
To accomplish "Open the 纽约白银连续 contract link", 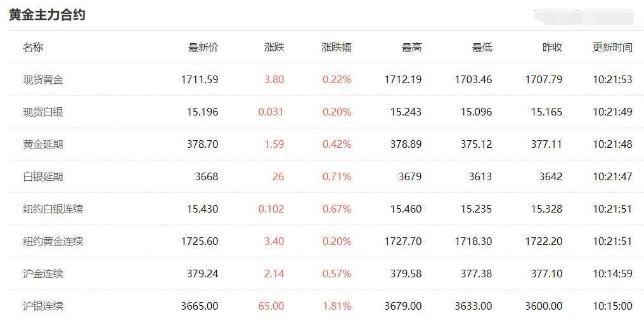I will pyautogui.click(x=53, y=209).
